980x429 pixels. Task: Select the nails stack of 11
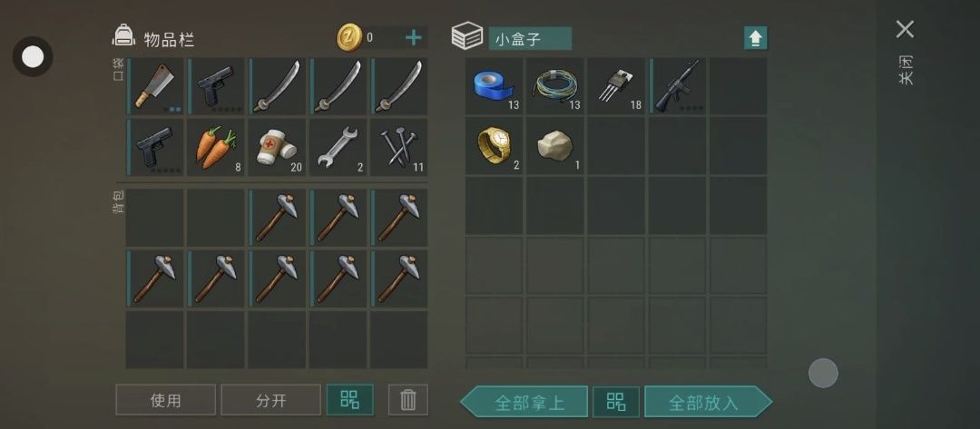tap(398, 147)
